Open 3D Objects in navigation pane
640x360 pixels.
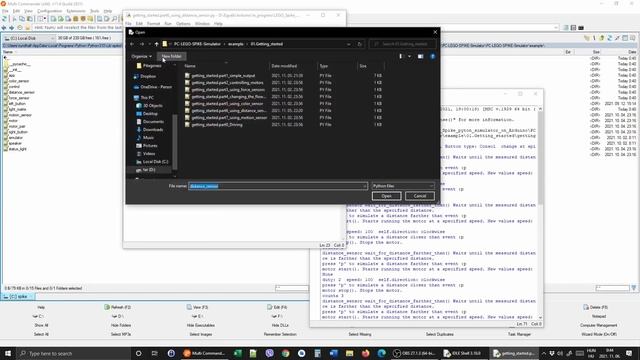point(152,105)
